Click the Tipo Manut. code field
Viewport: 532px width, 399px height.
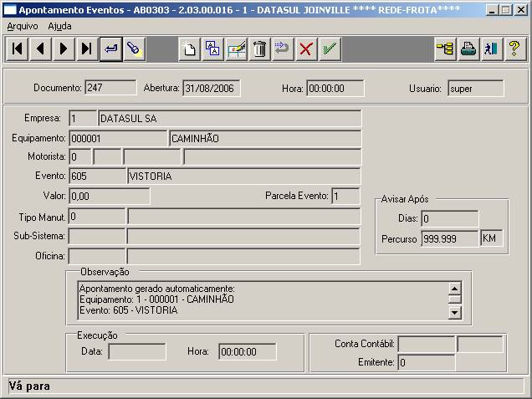tap(97, 217)
